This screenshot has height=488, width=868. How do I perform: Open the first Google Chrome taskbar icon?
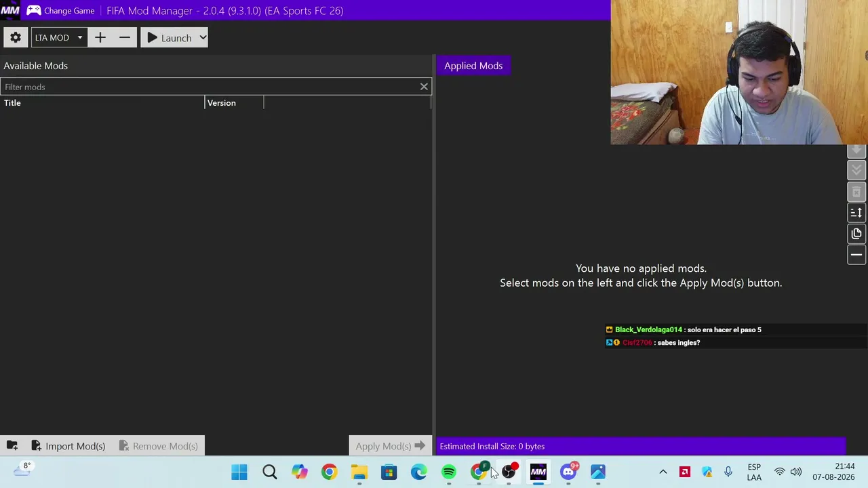pos(329,472)
